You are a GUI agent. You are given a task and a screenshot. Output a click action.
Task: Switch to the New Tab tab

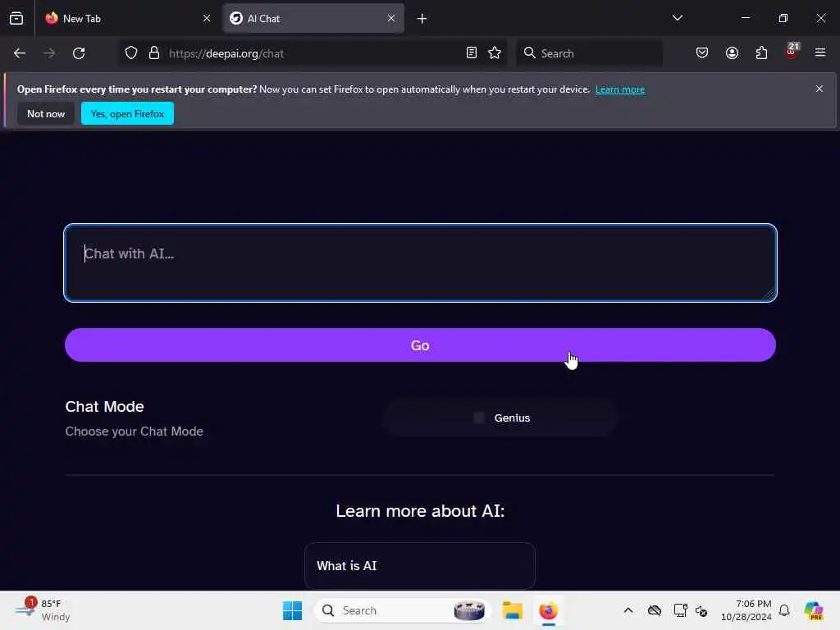coord(127,18)
